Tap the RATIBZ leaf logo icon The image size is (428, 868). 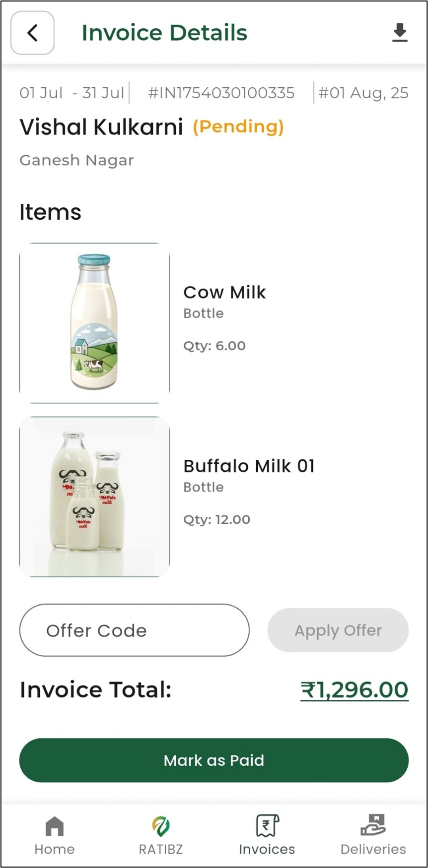point(161,827)
